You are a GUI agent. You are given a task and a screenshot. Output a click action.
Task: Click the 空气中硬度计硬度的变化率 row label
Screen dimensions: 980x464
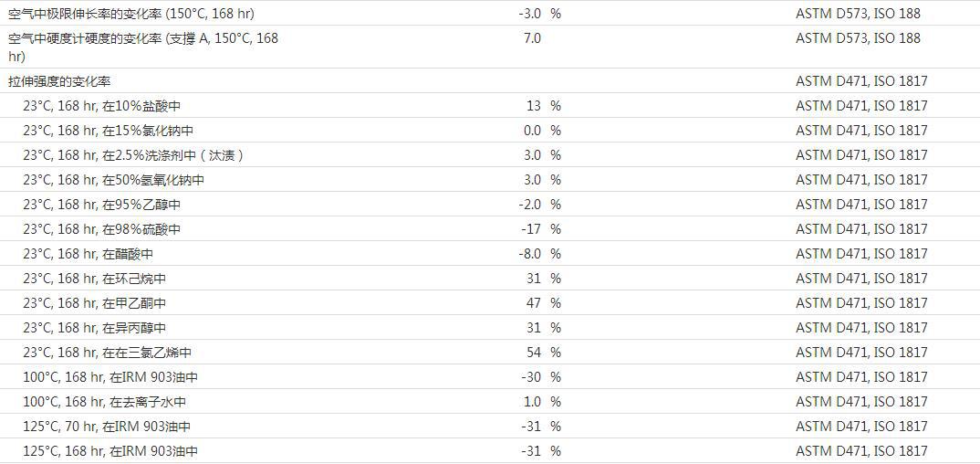(x=143, y=38)
